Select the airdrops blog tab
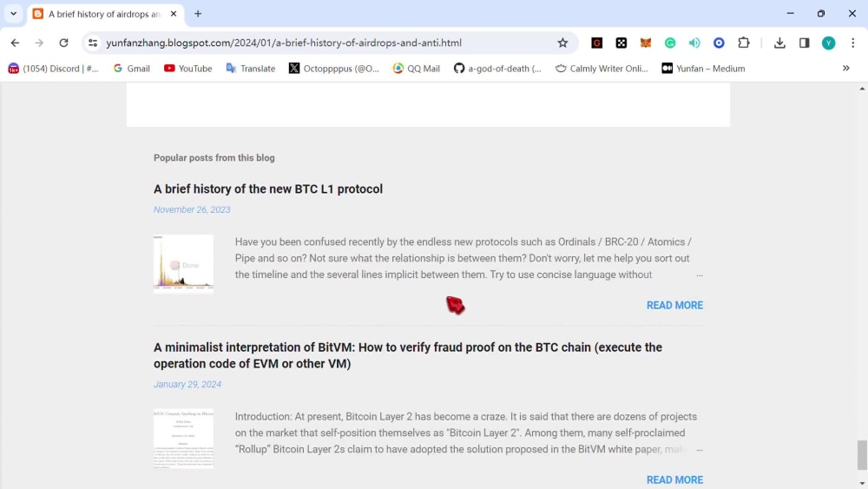The height and width of the screenshot is (489, 868). click(x=105, y=14)
